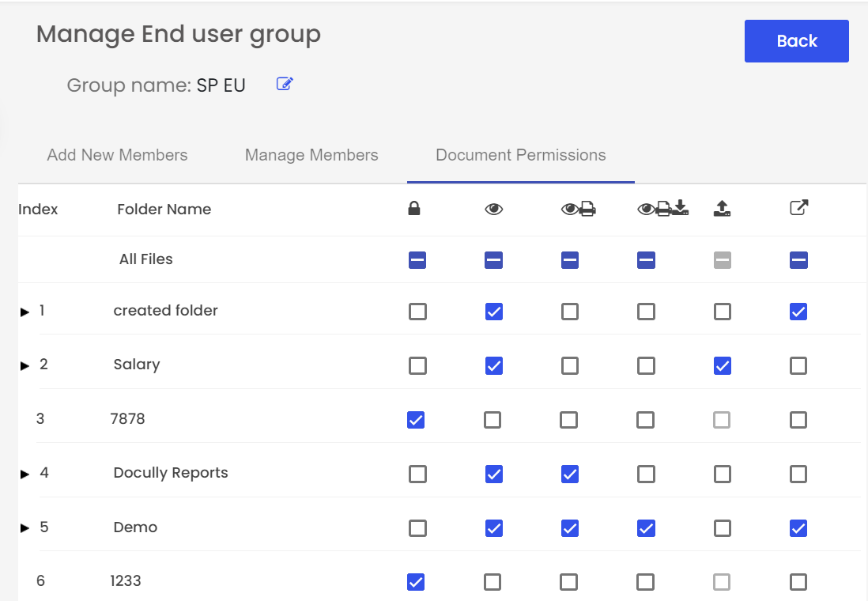This screenshot has width=868, height=601.
Task: Toggle the All Files lock checkbox
Action: click(417, 260)
